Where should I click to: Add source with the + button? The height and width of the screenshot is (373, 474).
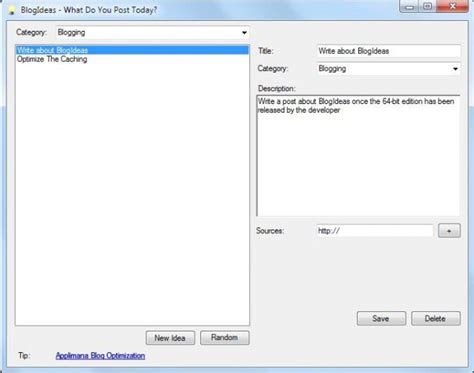pos(449,231)
